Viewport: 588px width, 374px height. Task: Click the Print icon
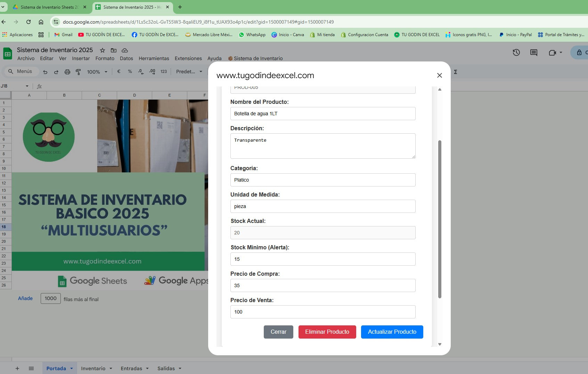pyautogui.click(x=67, y=72)
